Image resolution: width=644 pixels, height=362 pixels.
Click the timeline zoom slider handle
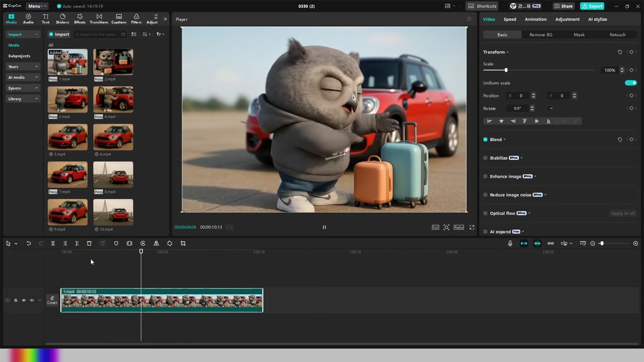601,243
